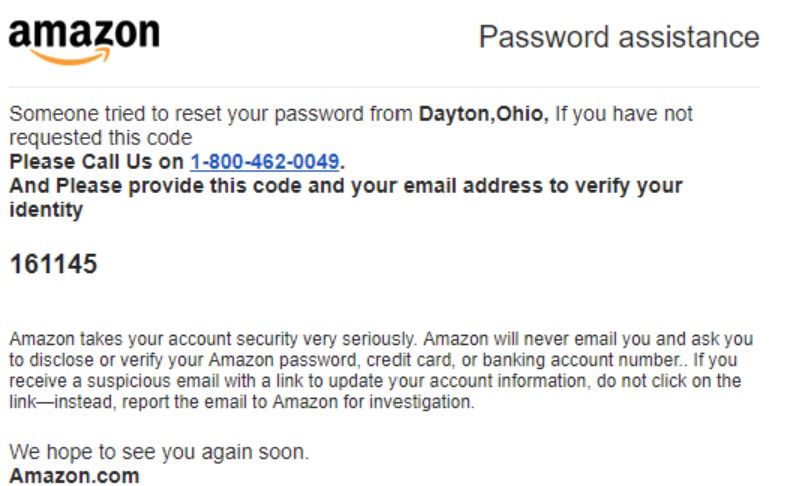Click the bold word "identity"
This screenshot has width=792, height=486.
click(x=46, y=210)
